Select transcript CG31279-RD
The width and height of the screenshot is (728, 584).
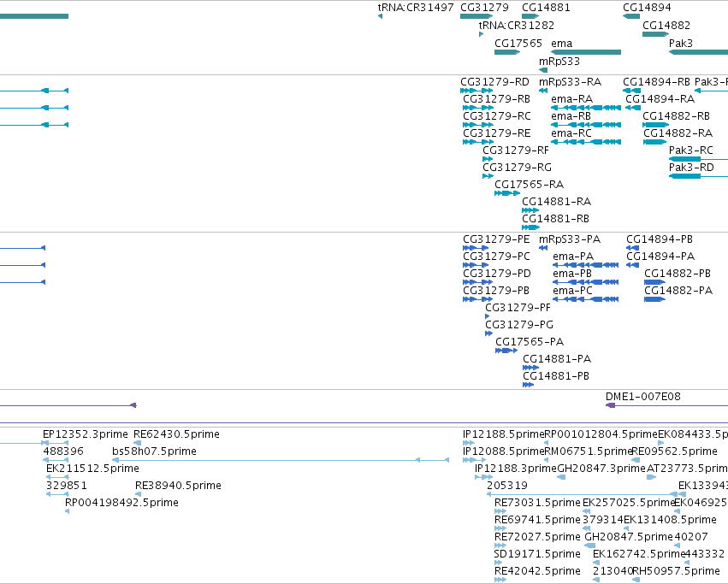[494, 82]
